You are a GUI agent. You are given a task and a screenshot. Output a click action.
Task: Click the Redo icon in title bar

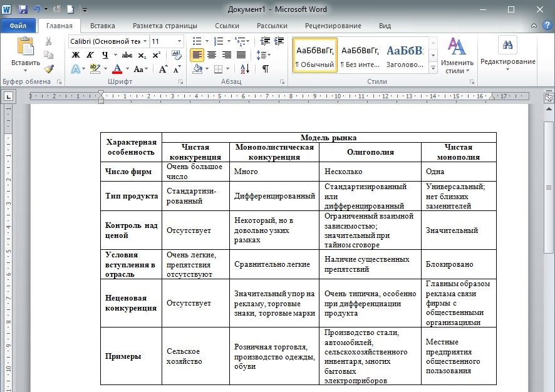(56, 9)
